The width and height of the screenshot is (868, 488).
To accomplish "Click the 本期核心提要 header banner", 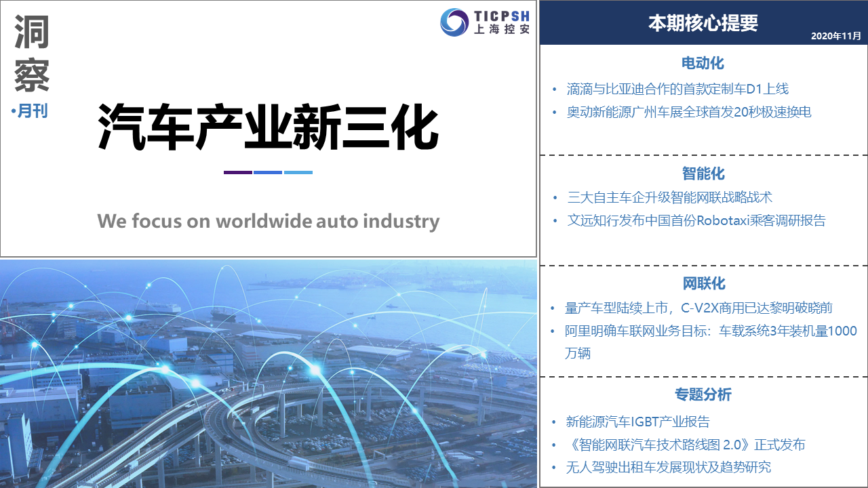I will click(x=703, y=23).
